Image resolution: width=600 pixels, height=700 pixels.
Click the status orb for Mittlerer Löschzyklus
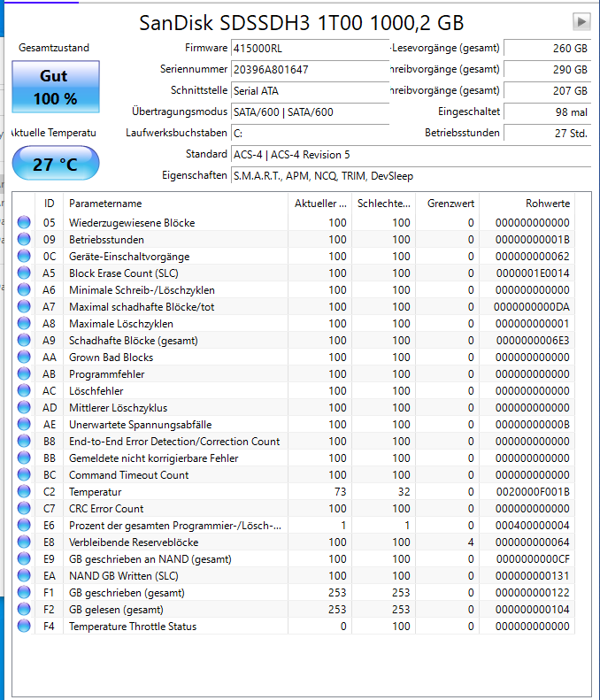24,408
